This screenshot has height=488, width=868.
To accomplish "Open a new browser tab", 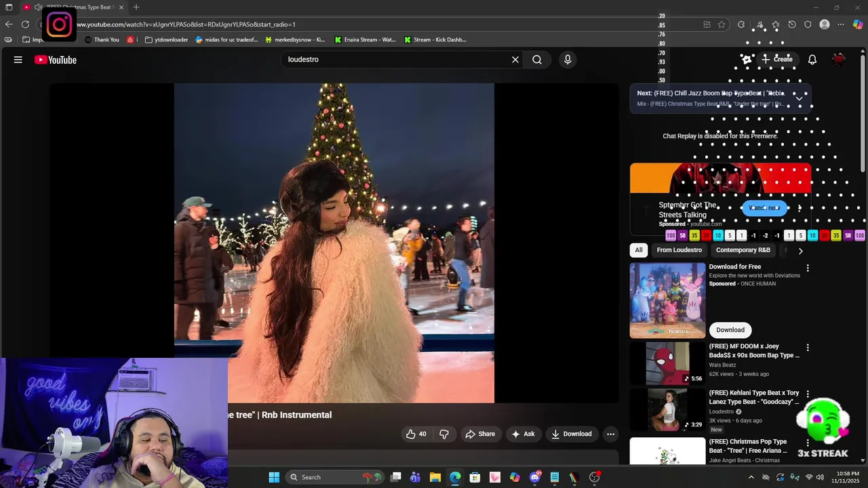I will [136, 7].
